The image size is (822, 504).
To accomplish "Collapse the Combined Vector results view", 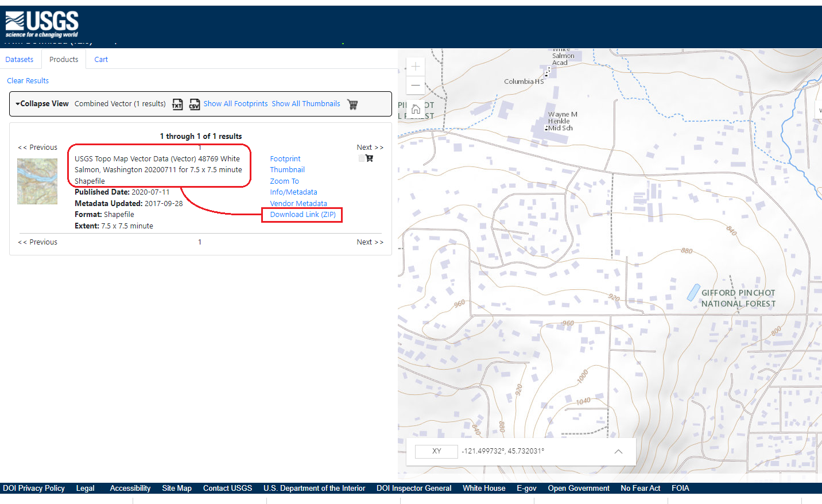I will pos(42,103).
